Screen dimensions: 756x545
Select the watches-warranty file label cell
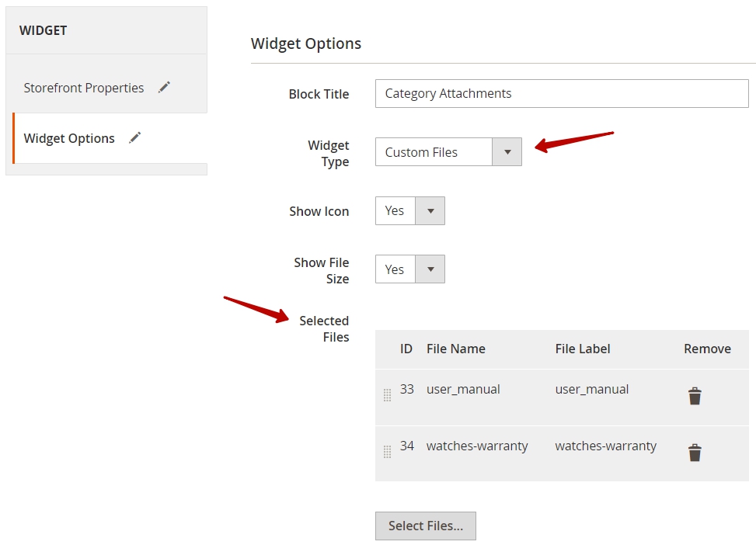pyautogui.click(x=605, y=446)
